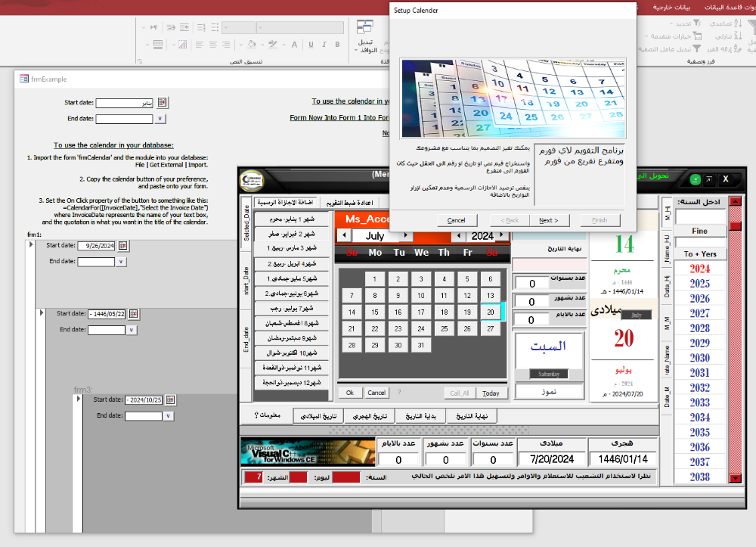Click the green phone icon in calendar title bar

pyautogui.click(x=695, y=179)
